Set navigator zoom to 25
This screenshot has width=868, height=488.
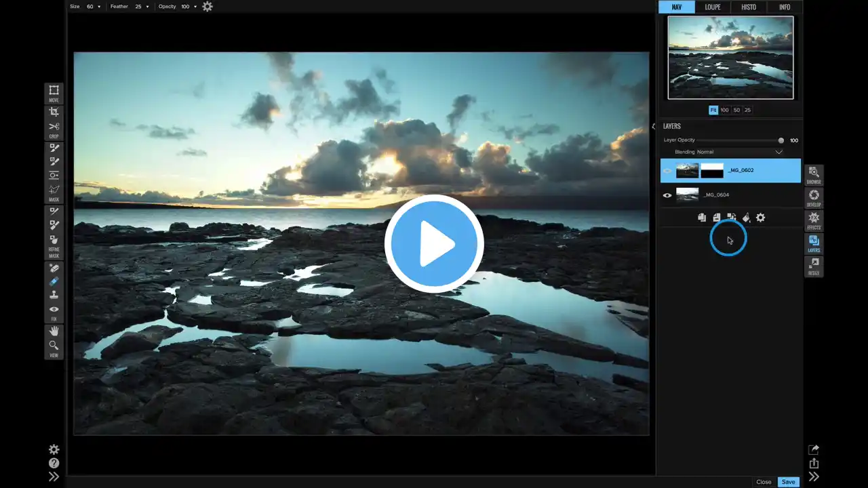(x=747, y=110)
